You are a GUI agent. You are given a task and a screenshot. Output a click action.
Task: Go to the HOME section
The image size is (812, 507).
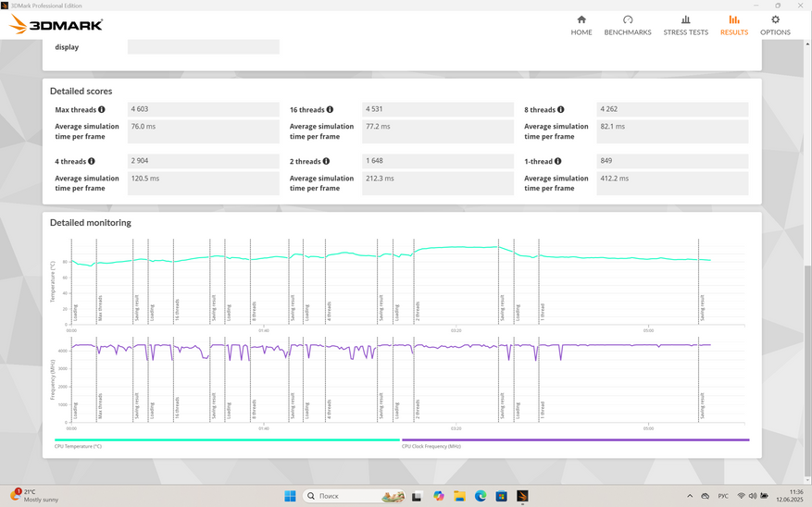point(581,25)
